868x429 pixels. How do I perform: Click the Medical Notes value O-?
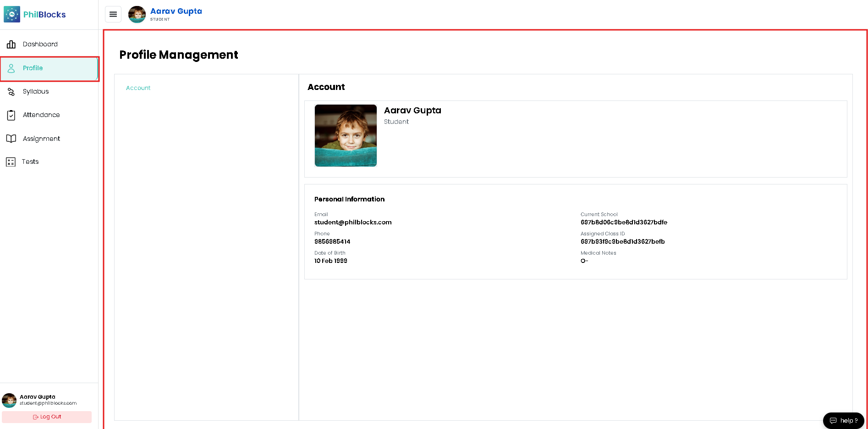click(x=584, y=261)
